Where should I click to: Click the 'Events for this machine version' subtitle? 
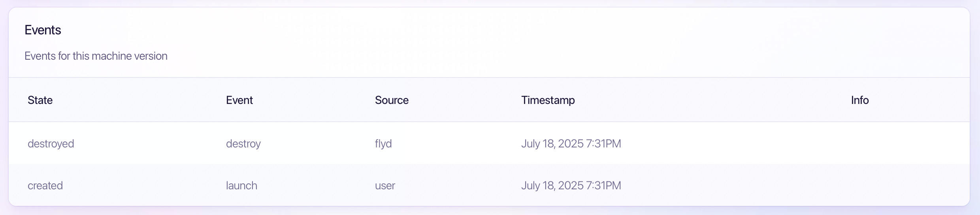coord(96,56)
